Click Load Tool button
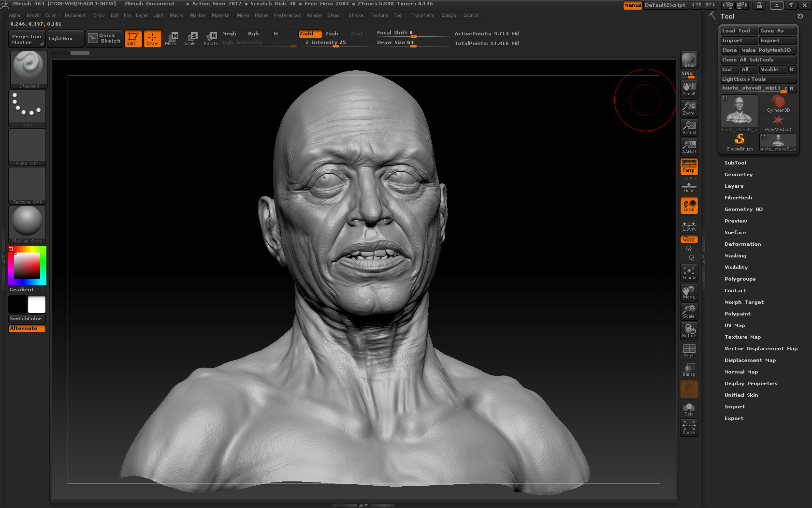 (739, 31)
